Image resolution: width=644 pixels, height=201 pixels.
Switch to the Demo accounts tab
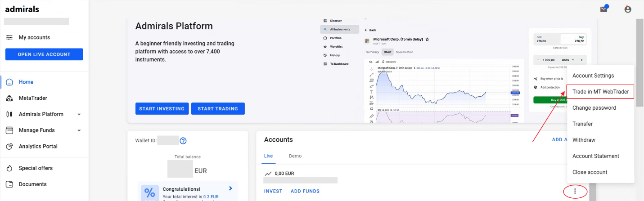pos(295,156)
